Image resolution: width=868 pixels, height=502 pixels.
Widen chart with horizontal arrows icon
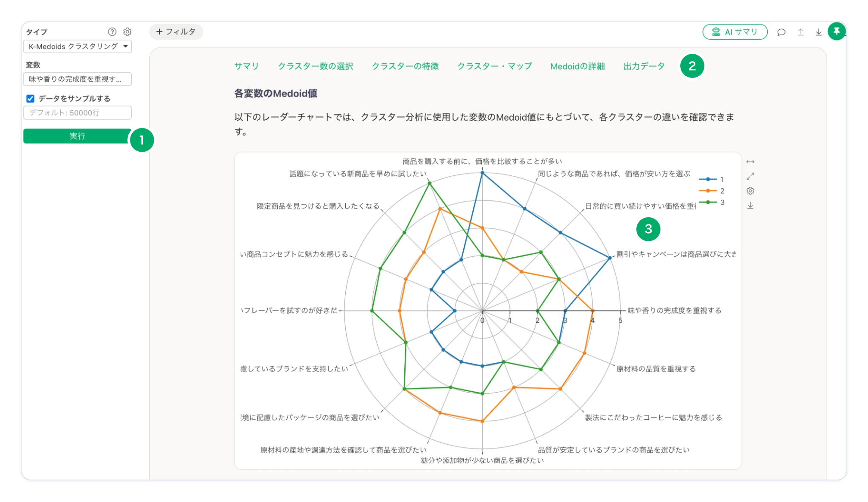coord(750,162)
